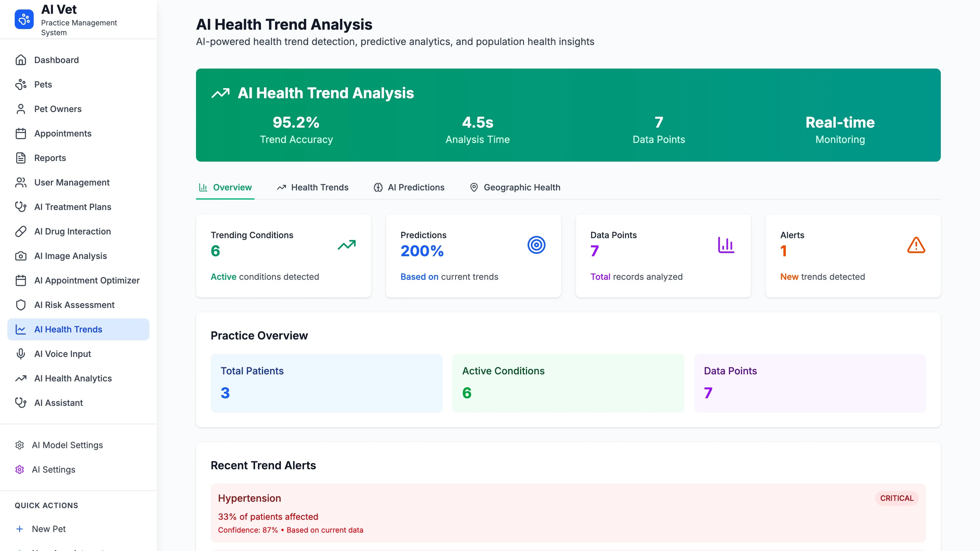The height and width of the screenshot is (551, 980).
Task: Click the CRITICAL badge on Hypertension alert
Action: point(897,498)
